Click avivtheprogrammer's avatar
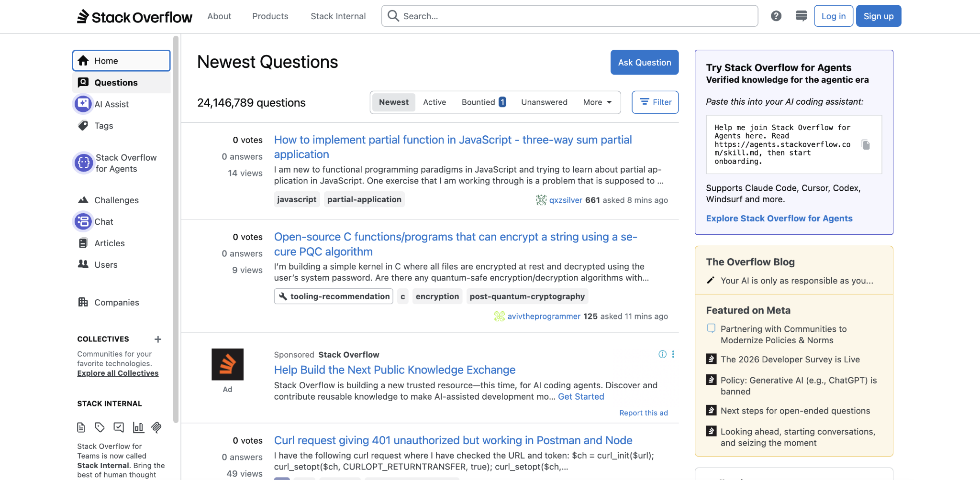The width and height of the screenshot is (980, 480). pos(500,316)
